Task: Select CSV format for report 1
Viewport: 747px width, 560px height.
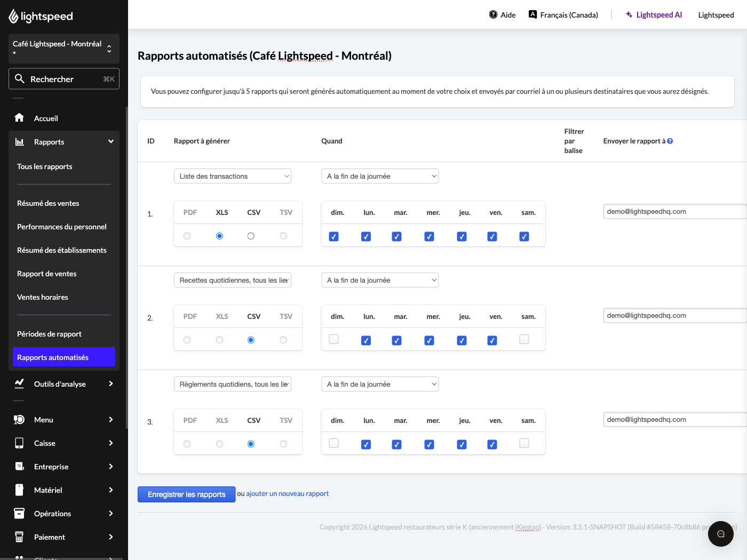Action: (x=251, y=236)
